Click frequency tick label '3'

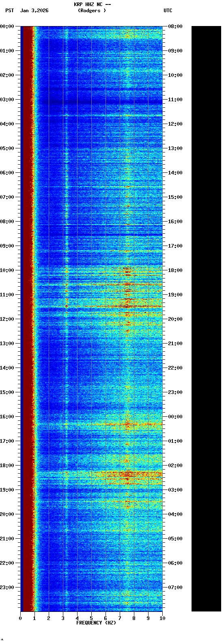pyautogui.click(x=63, y=618)
